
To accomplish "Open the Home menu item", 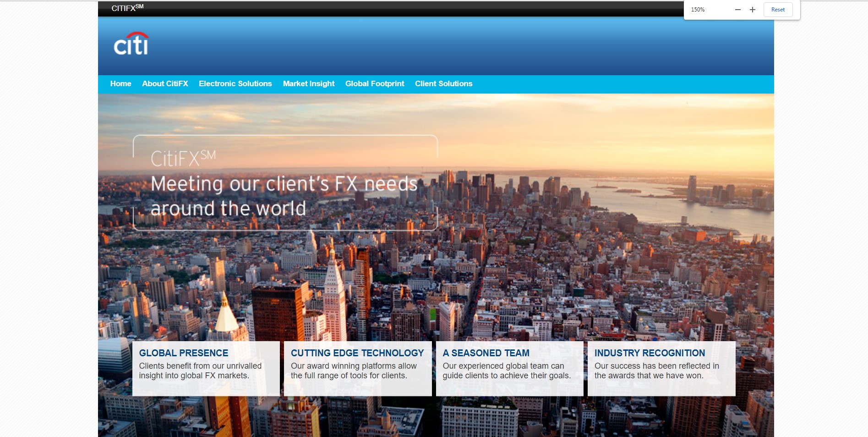I will coord(121,84).
